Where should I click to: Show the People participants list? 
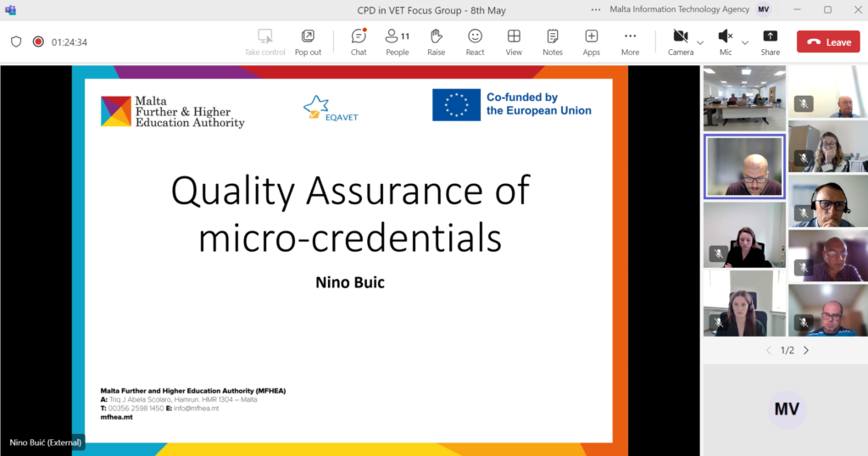pos(397,42)
